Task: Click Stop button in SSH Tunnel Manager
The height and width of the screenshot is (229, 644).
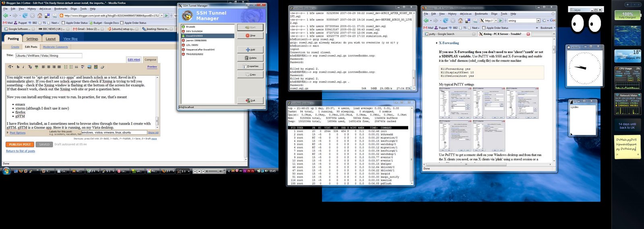Action: coord(250,35)
